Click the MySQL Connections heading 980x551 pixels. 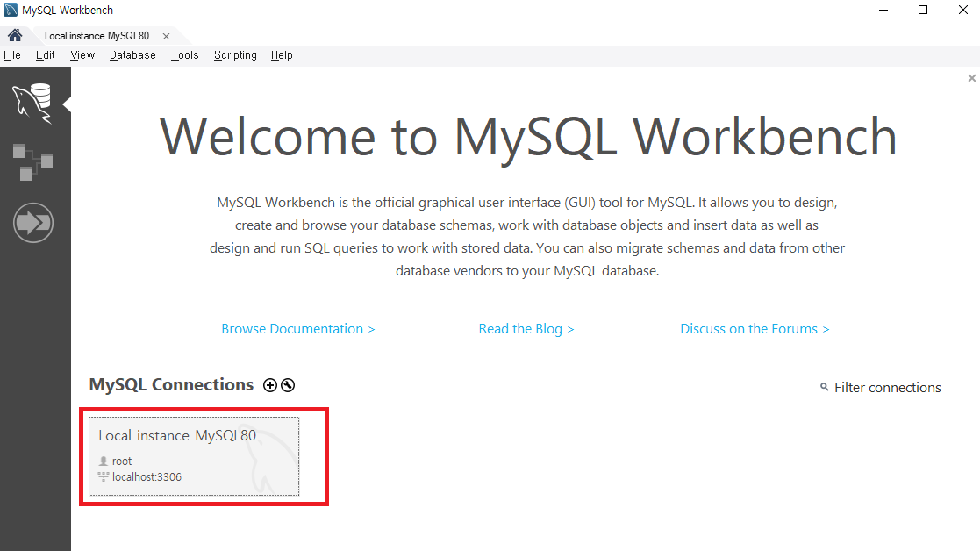171,384
